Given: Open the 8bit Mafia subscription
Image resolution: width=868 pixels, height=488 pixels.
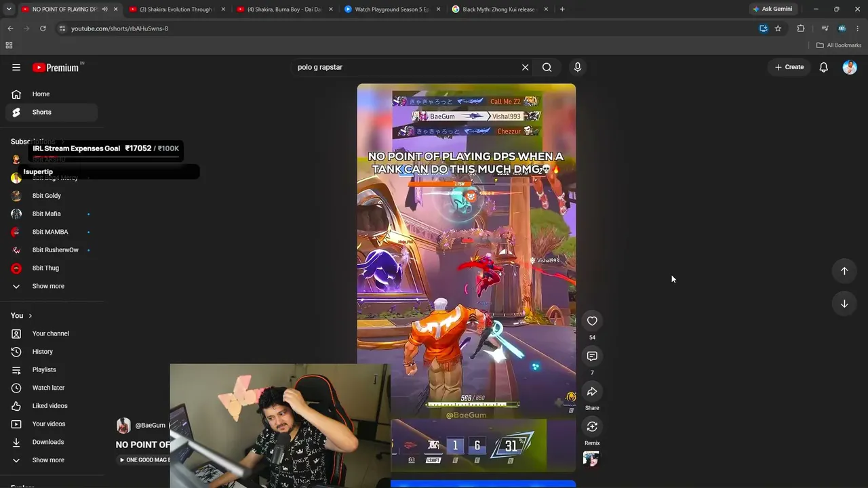Looking at the screenshot, I should point(52,214).
